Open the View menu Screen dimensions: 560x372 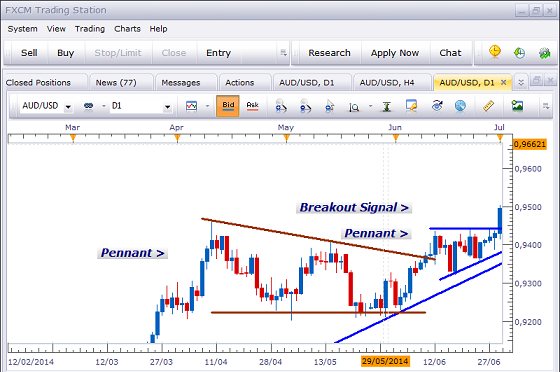(56, 29)
